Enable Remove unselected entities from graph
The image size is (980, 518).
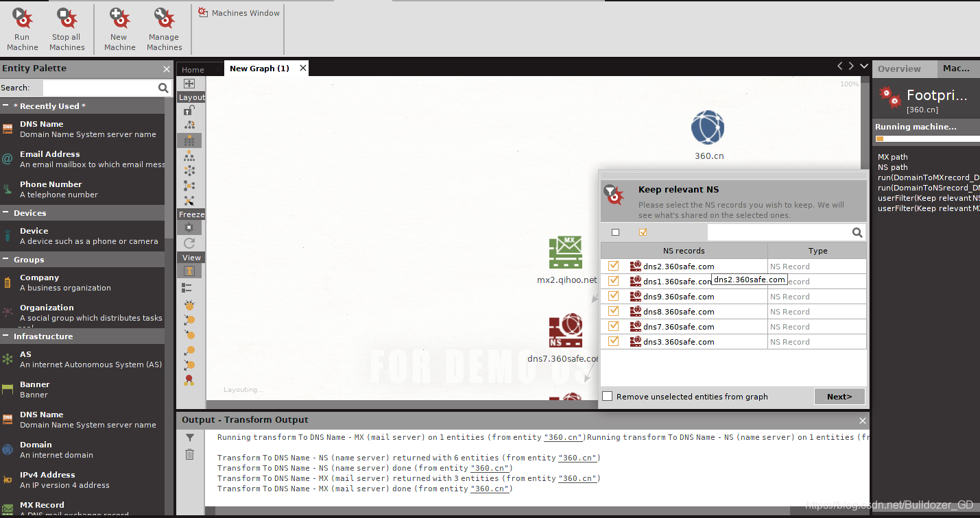click(607, 396)
